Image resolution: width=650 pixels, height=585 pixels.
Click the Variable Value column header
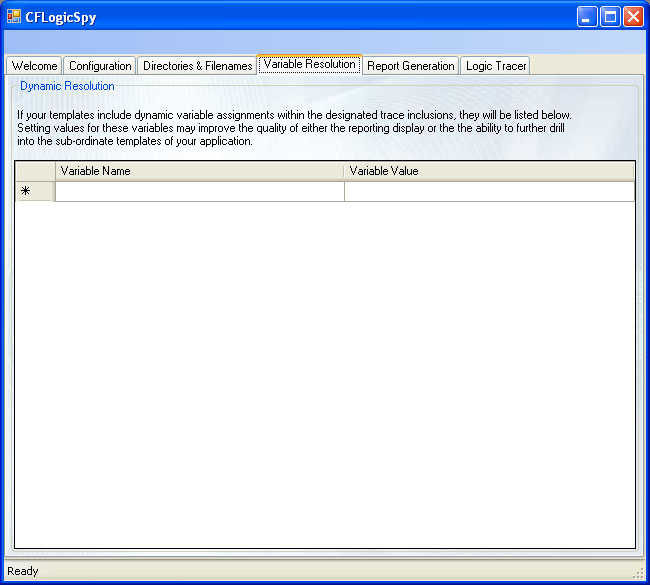click(490, 171)
